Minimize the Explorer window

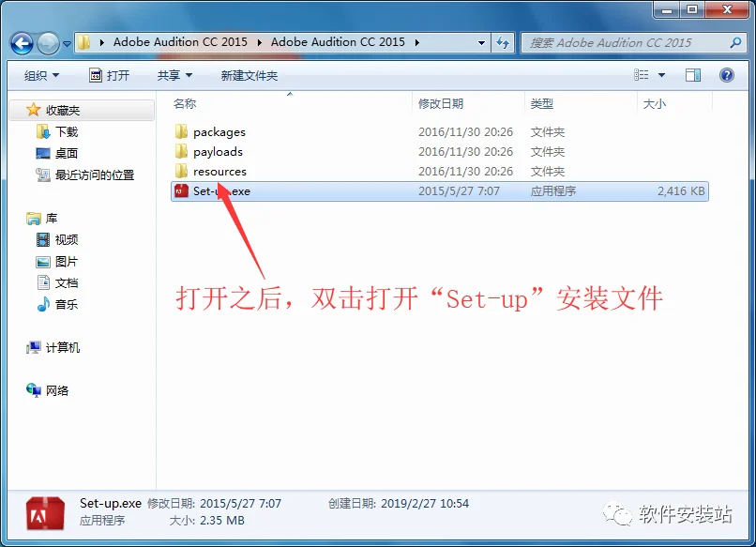(667, 9)
